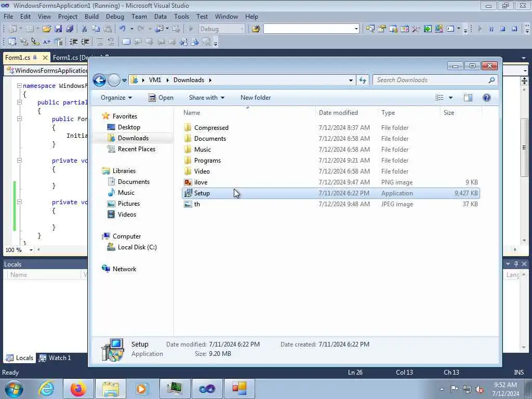This screenshot has width=532, height=399.
Task: Click the Increase Indent toolbar icon
Action: click(85, 42)
